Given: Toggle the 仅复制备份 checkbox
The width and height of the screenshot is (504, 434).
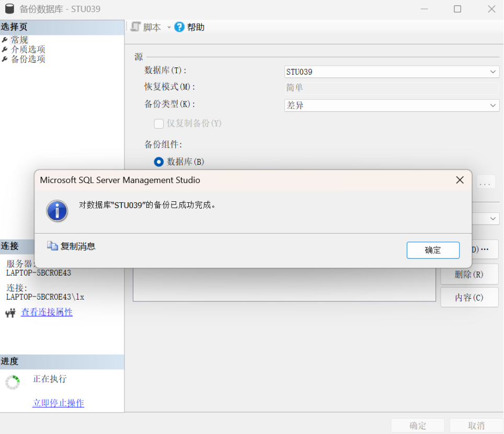Looking at the screenshot, I should pos(159,123).
